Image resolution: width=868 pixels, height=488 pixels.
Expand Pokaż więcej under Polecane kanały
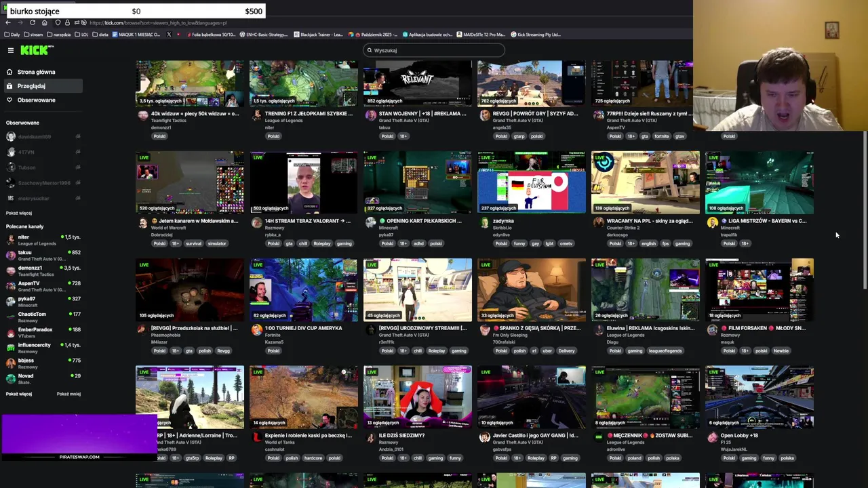[x=19, y=394]
